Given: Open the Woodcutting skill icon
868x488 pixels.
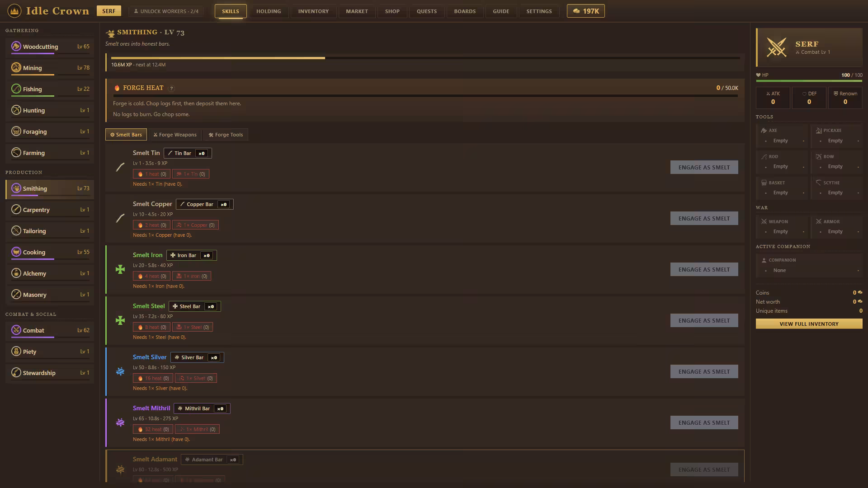Looking at the screenshot, I should tap(16, 46).
